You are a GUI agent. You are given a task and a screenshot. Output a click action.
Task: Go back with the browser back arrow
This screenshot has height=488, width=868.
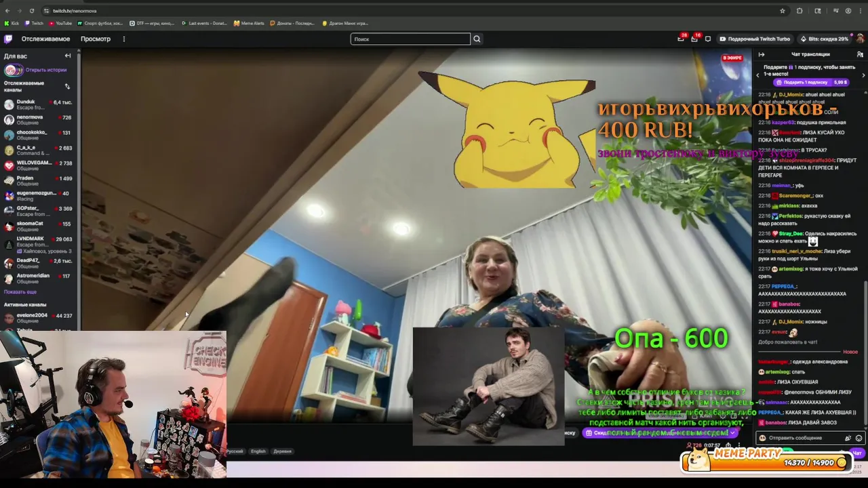(x=7, y=11)
